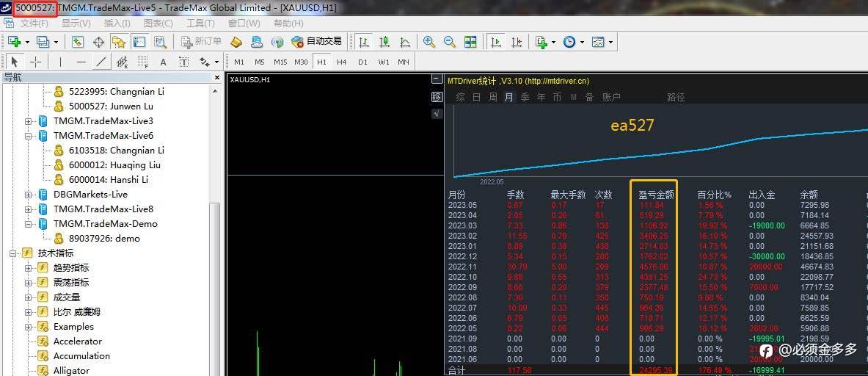The width and height of the screenshot is (868, 376).
Task: Open the 插入(I) menu
Action: coord(117,23)
